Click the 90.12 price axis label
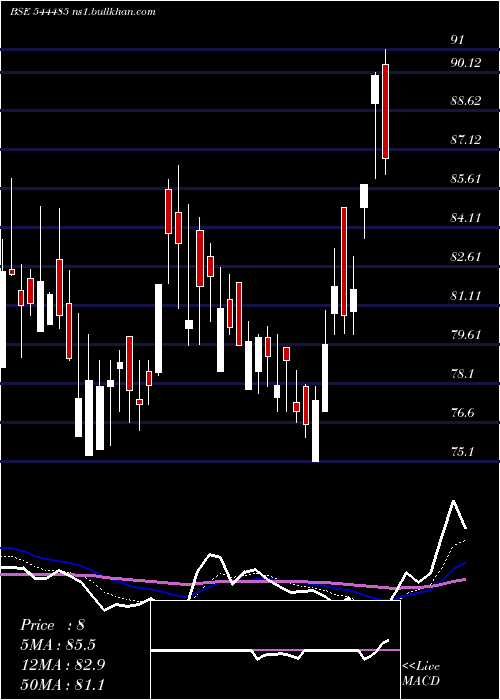The image size is (500, 700). (x=466, y=63)
